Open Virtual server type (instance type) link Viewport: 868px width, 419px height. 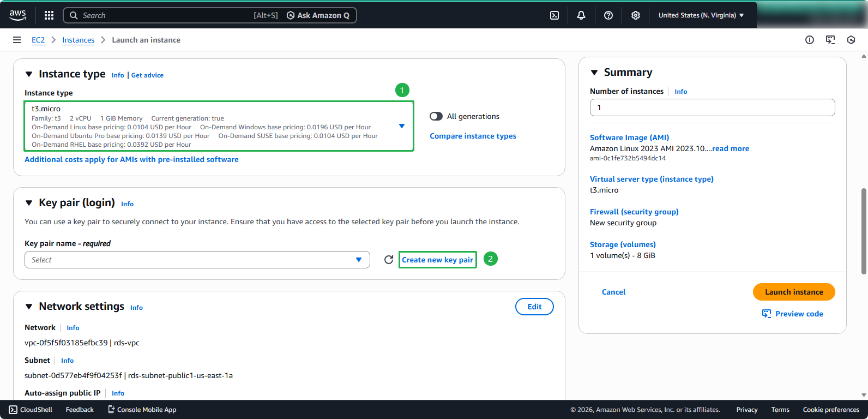coord(652,179)
